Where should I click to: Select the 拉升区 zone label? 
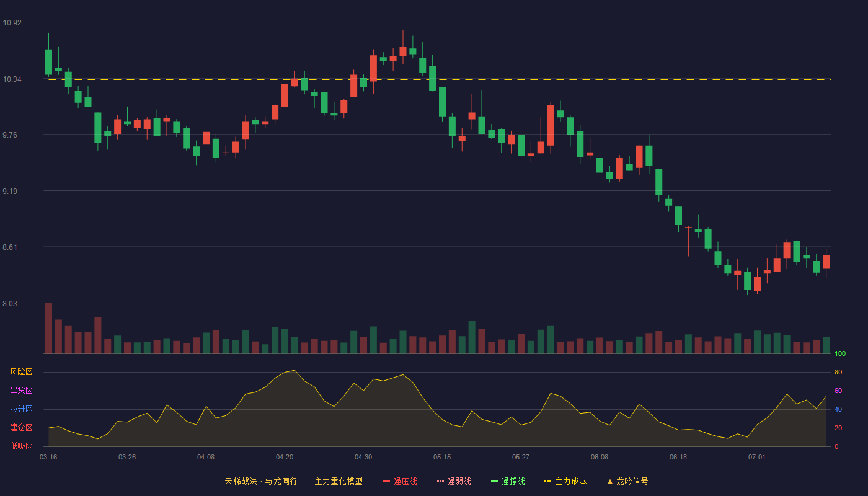[x=21, y=409]
